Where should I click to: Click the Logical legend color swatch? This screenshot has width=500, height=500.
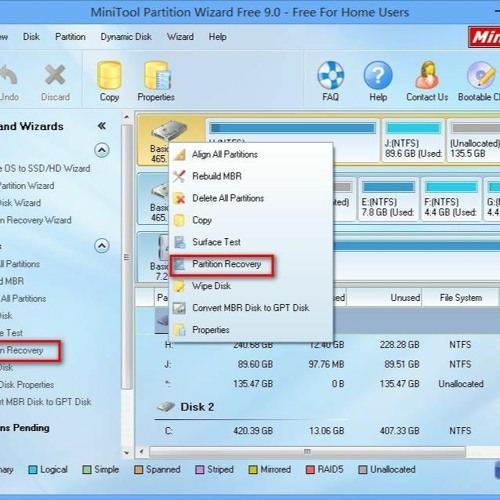coord(33,470)
